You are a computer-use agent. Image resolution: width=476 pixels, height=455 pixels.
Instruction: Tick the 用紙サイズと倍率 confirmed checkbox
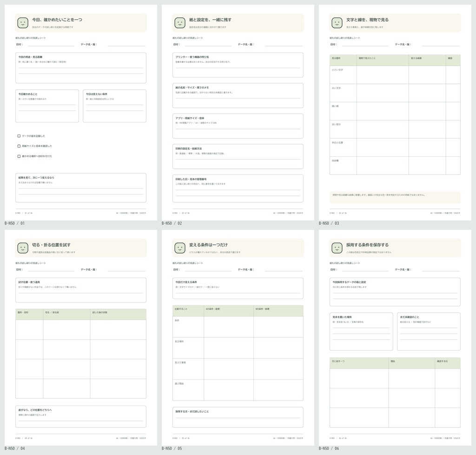pos(19,146)
